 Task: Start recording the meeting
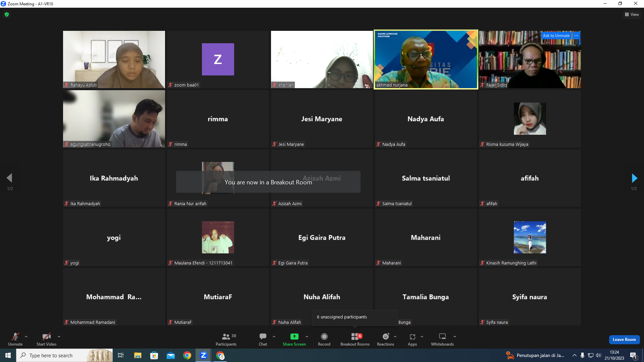324,339
